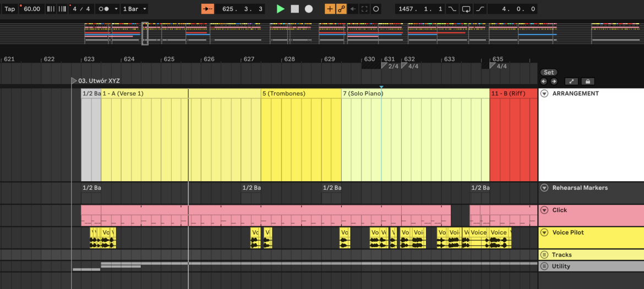Select the 4. 0. 0 loop length field
The width and height of the screenshot is (644, 289).
click(512, 9)
